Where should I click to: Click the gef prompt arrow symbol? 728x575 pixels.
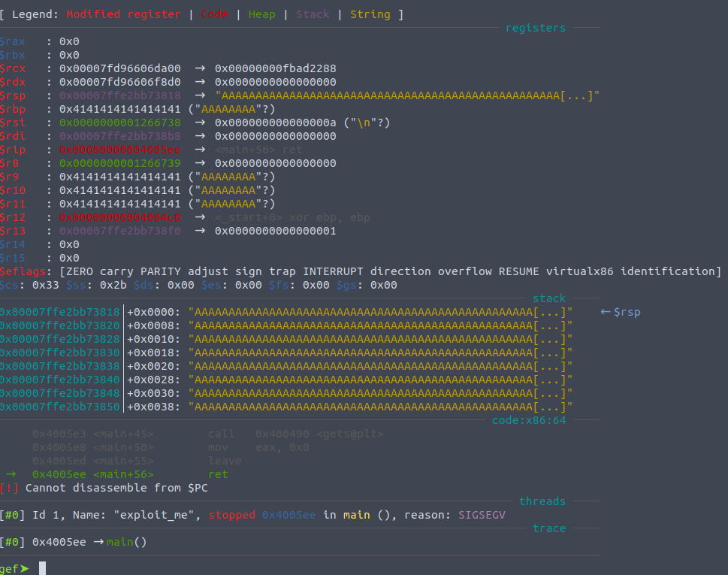(x=25, y=568)
